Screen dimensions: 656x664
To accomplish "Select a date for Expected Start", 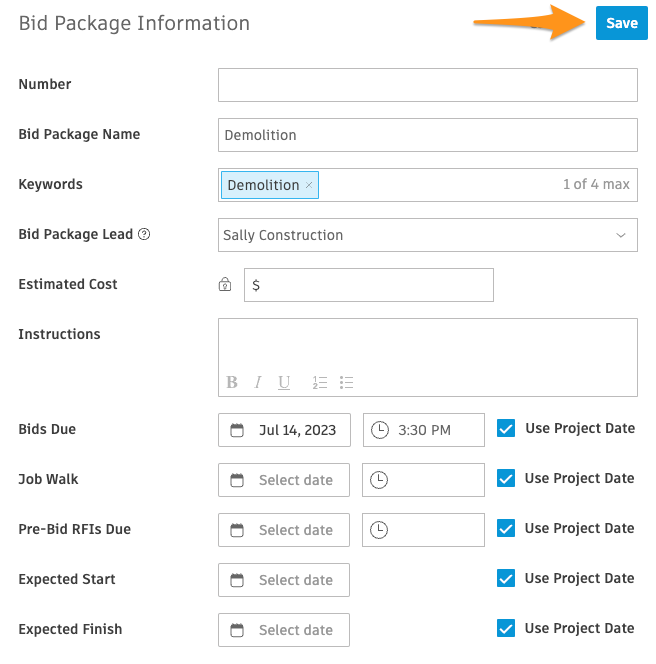I will tap(284, 580).
